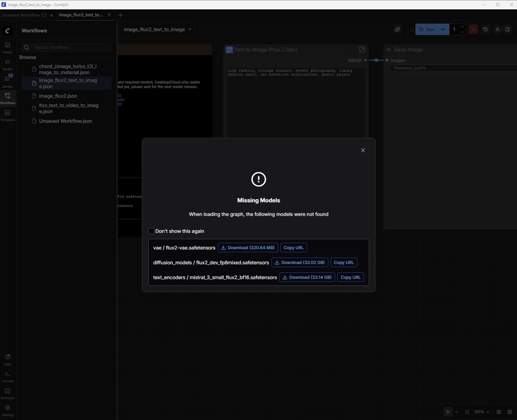Enable Don't show this again checkbox

click(x=151, y=231)
